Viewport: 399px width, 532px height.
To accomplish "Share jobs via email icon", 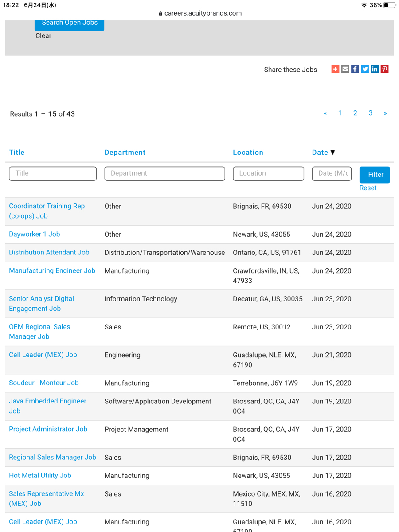I will [345, 69].
